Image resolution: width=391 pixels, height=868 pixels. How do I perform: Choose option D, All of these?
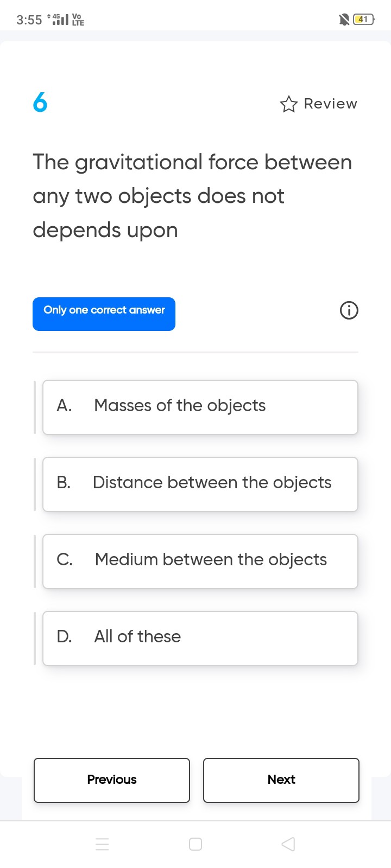(200, 638)
